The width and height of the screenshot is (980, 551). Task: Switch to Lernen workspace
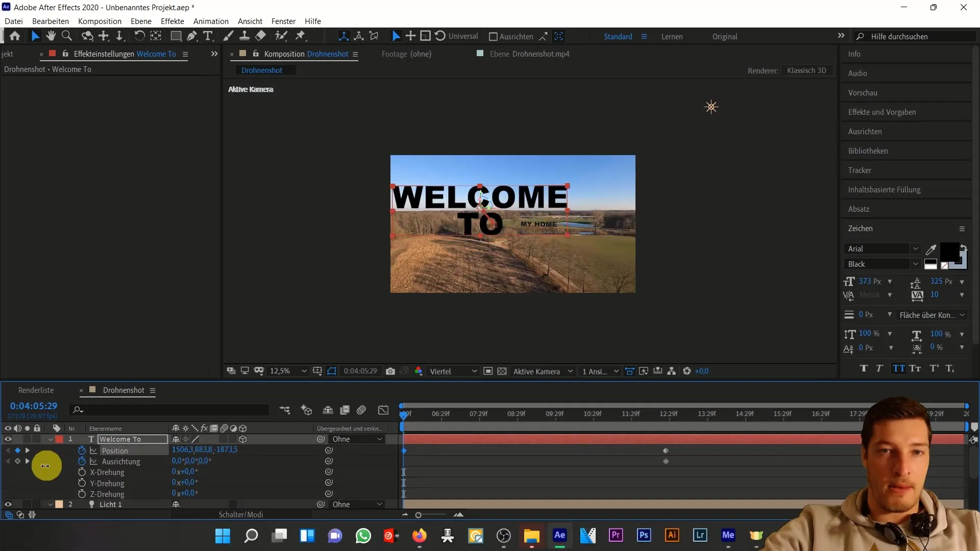pos(672,37)
